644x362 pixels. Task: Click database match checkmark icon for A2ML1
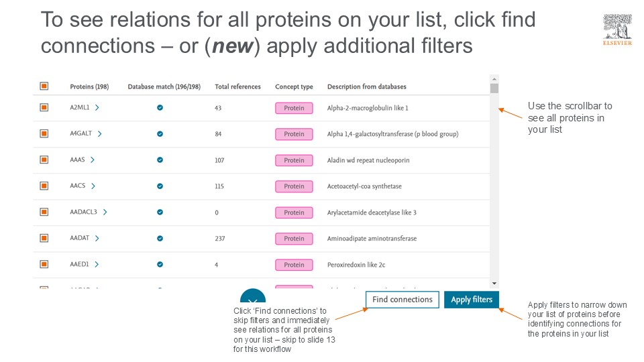click(x=160, y=108)
